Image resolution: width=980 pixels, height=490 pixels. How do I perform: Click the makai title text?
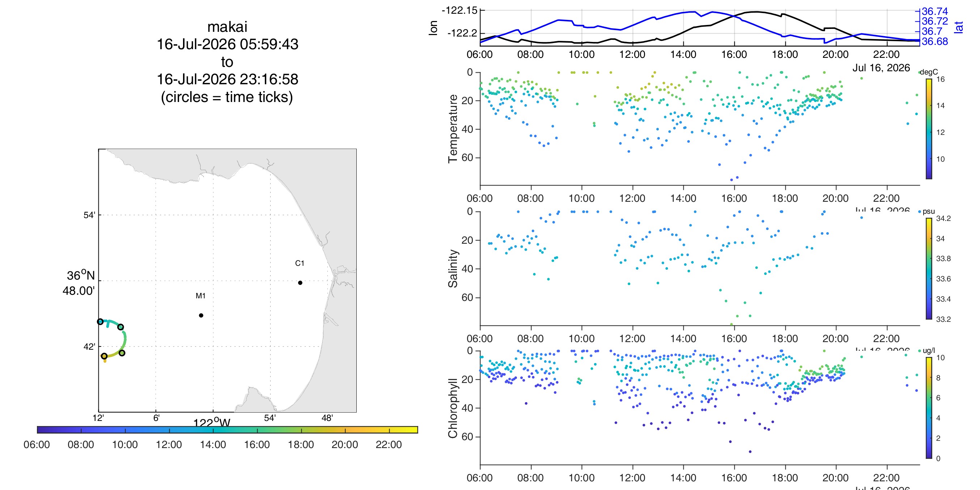point(227,27)
